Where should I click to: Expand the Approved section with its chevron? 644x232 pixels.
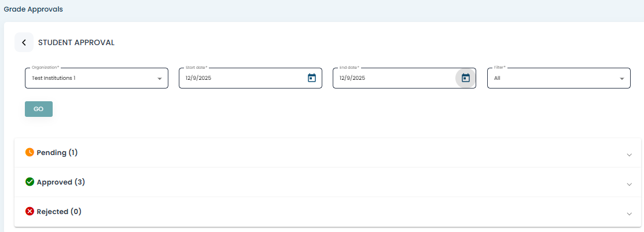629,184
